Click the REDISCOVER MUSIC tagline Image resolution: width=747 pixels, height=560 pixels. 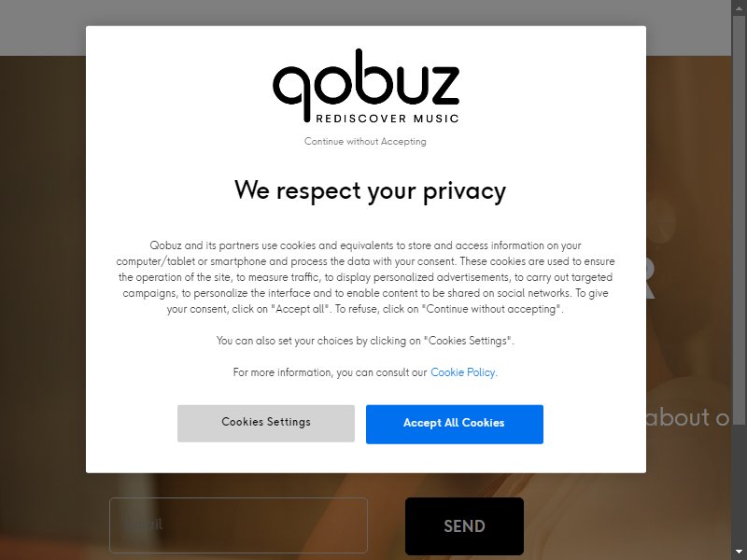(x=388, y=119)
